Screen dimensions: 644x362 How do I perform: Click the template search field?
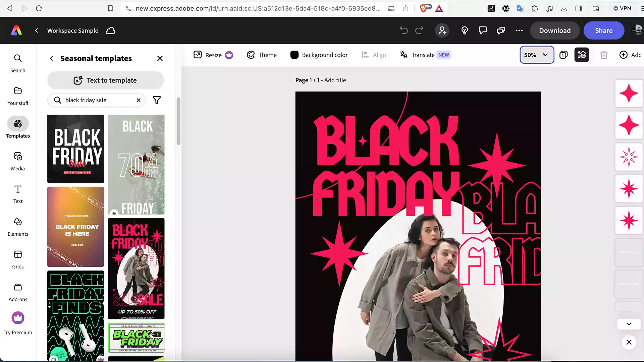(96, 100)
